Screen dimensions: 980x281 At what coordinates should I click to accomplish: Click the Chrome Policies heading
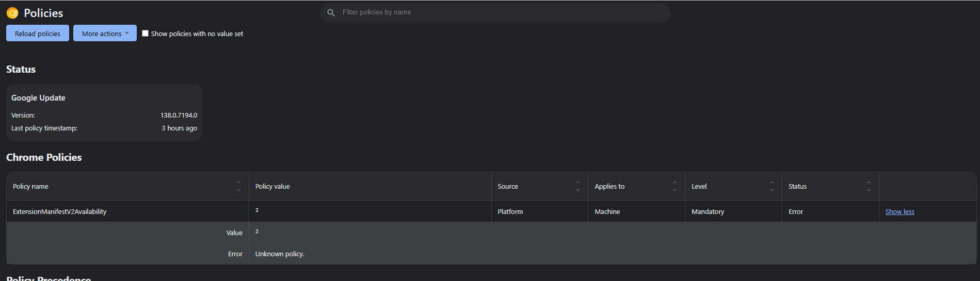tap(44, 157)
